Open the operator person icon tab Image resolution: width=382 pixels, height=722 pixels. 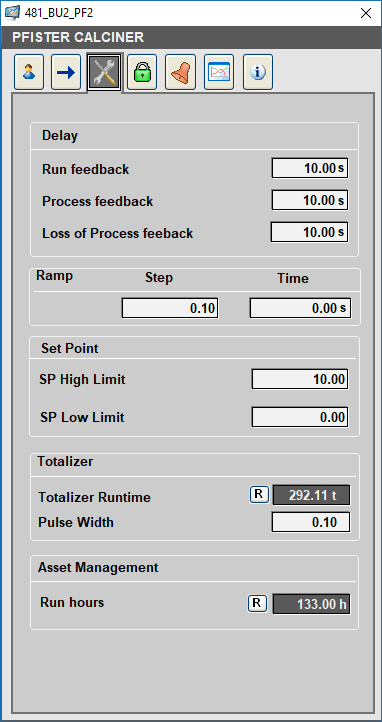coord(29,72)
